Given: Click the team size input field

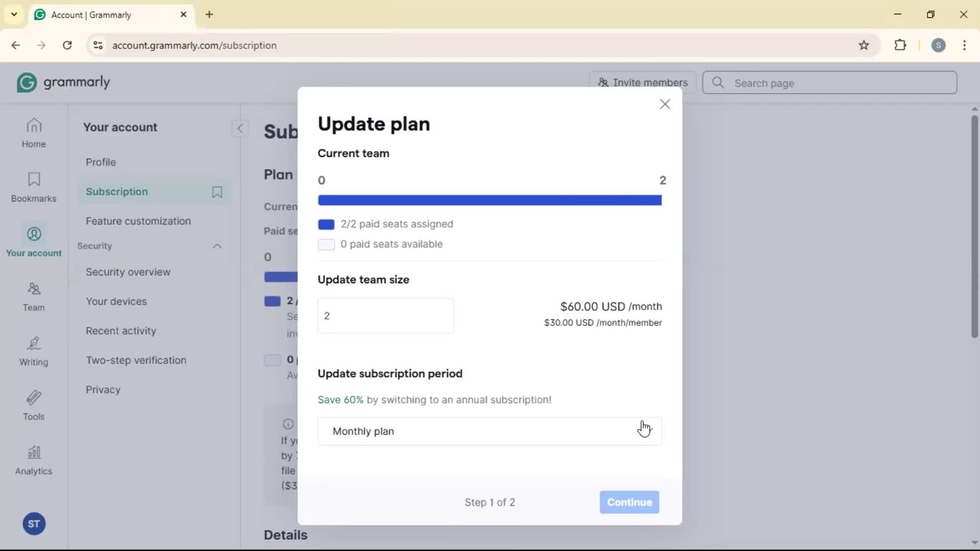Looking at the screenshot, I should 385,316.
